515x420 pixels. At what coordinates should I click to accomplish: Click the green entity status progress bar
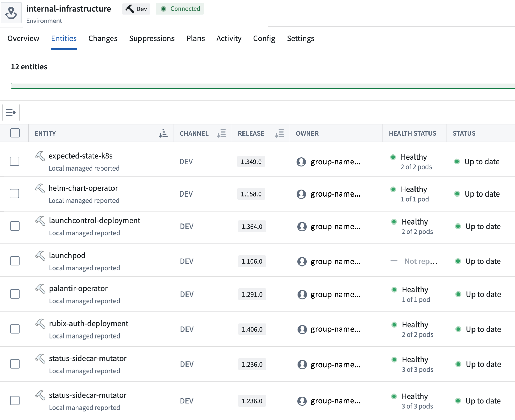(x=263, y=86)
